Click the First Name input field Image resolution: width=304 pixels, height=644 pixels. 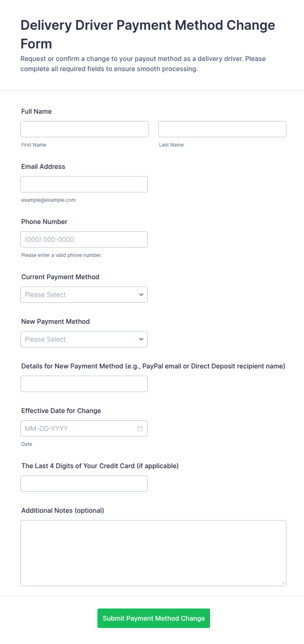(x=84, y=129)
